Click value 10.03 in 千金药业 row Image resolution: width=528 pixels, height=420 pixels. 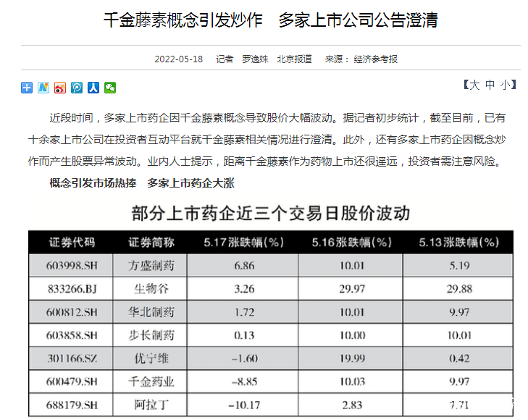[352, 382]
